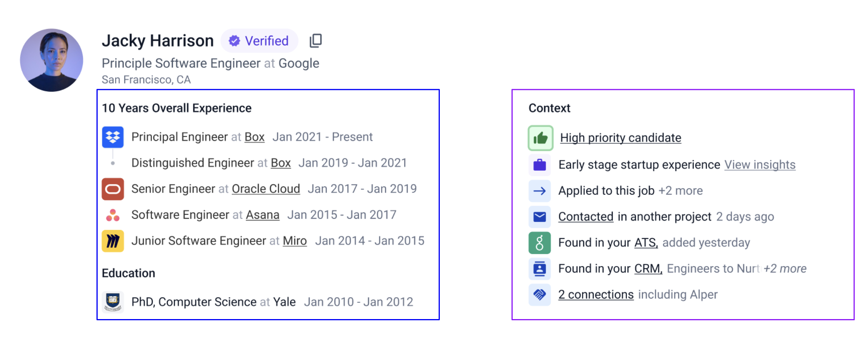Click Jan 2017 - Jan 2019 date range
Screen dimensions: 868x340
362,189
